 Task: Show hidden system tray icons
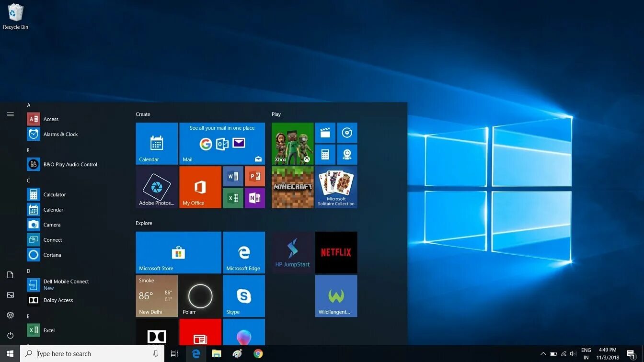(x=543, y=354)
